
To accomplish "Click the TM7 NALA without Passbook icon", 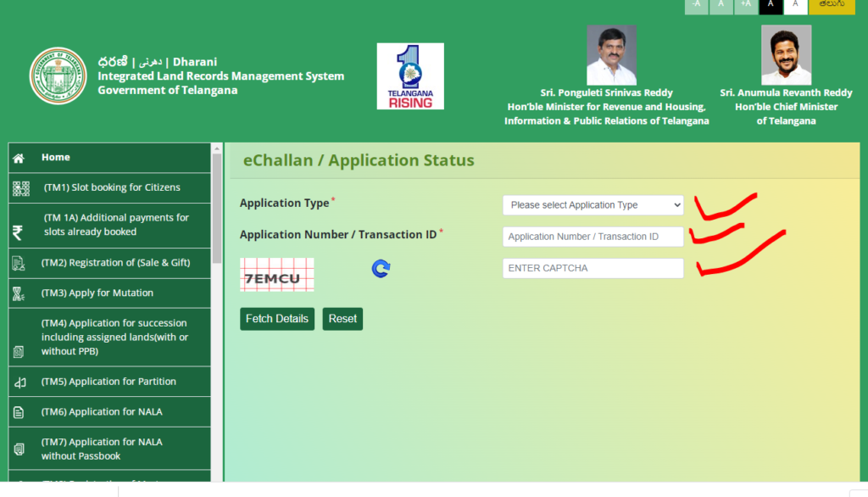I will (19, 449).
